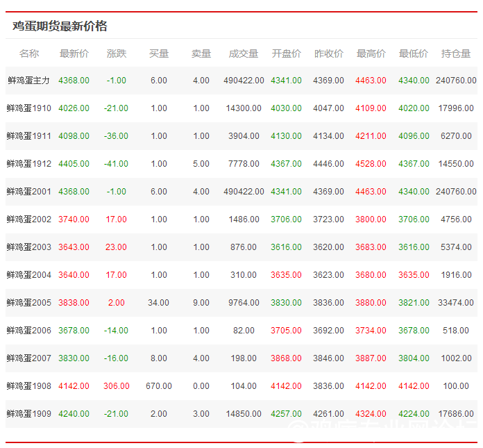
Task: Click previous close 3723.00 cell
Action: click(x=329, y=219)
